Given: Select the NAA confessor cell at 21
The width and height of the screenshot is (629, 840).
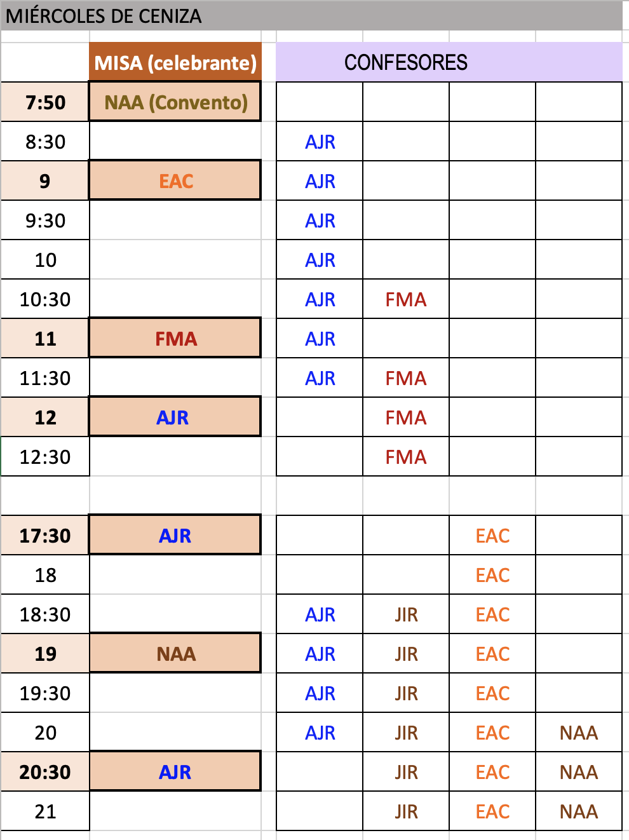Looking at the screenshot, I should [x=578, y=811].
